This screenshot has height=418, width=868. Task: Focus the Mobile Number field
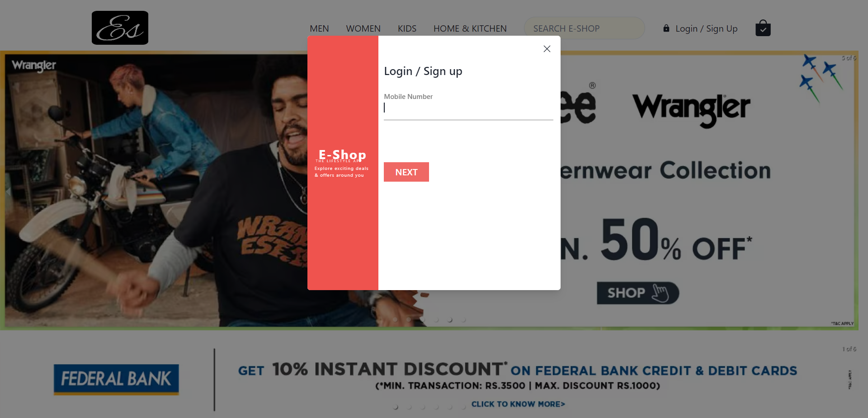pos(468,108)
